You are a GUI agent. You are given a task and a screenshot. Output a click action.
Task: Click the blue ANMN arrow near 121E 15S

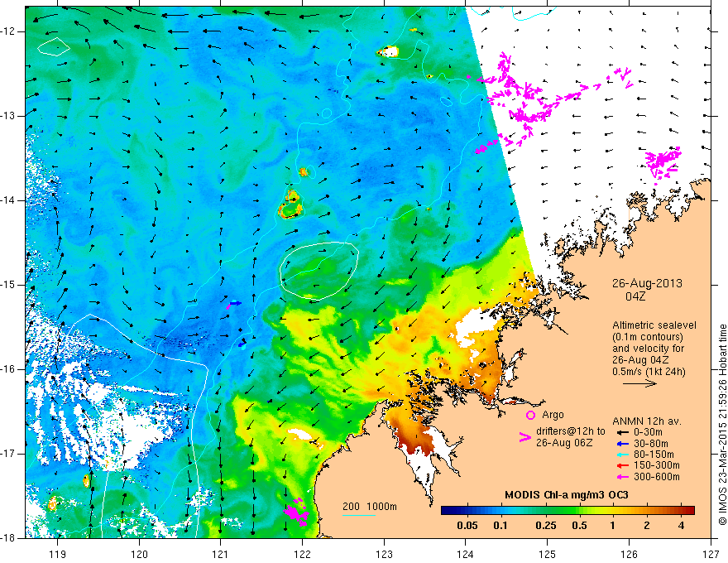point(235,303)
